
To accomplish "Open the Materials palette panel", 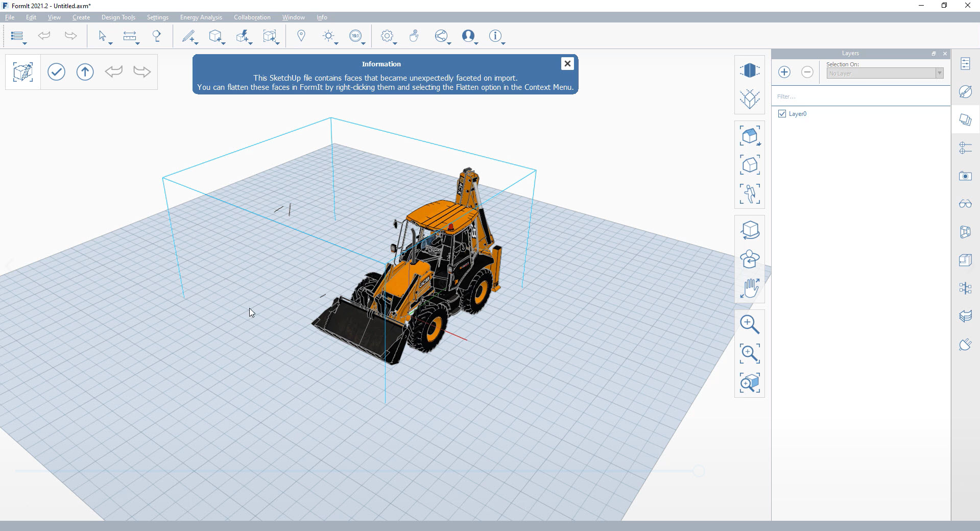I will [x=965, y=92].
